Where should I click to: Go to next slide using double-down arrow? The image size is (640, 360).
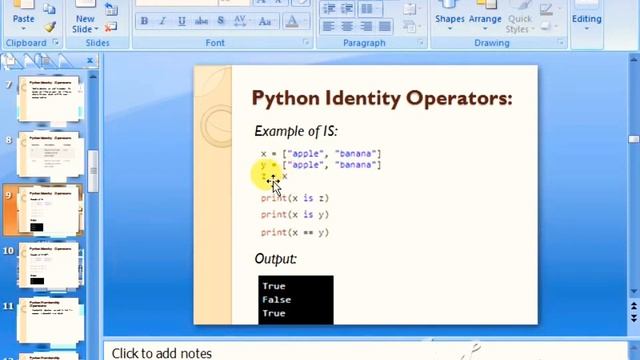tap(633, 318)
